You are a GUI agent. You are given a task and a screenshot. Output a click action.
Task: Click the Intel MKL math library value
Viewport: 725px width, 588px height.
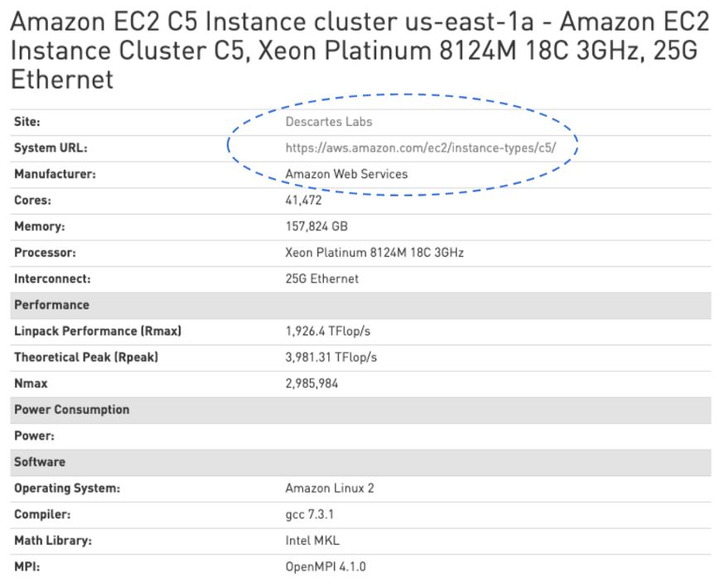point(312,541)
